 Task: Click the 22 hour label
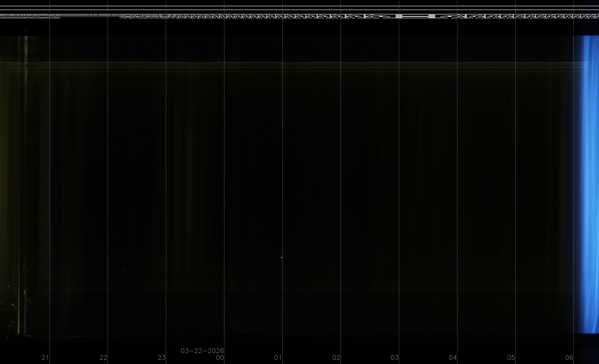point(103,357)
